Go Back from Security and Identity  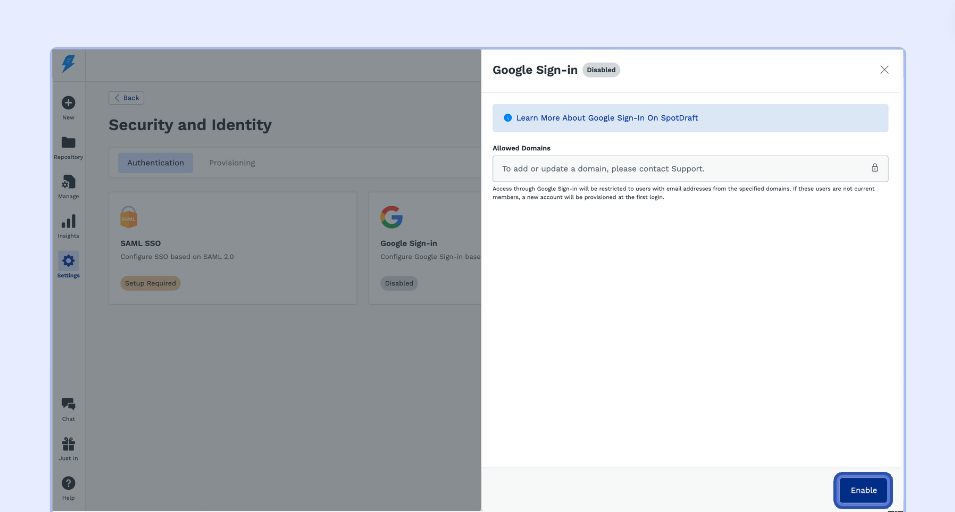127,98
